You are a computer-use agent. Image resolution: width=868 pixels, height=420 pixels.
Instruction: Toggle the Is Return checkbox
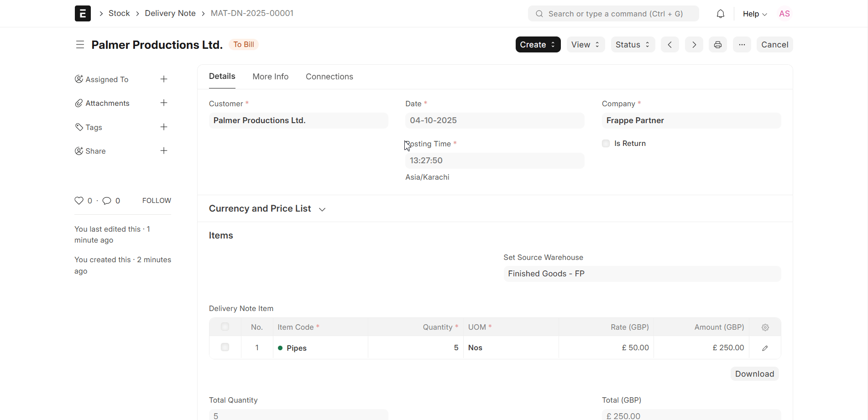(606, 144)
